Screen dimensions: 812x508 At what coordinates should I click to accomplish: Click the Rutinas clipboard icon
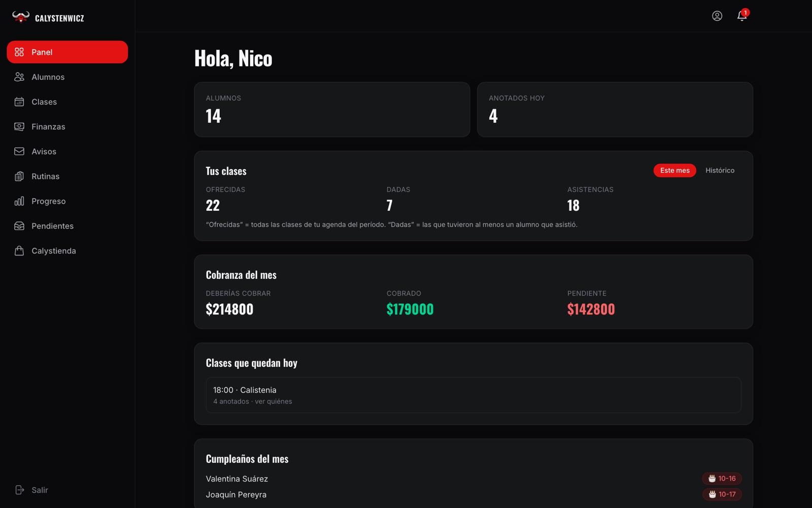(19, 176)
